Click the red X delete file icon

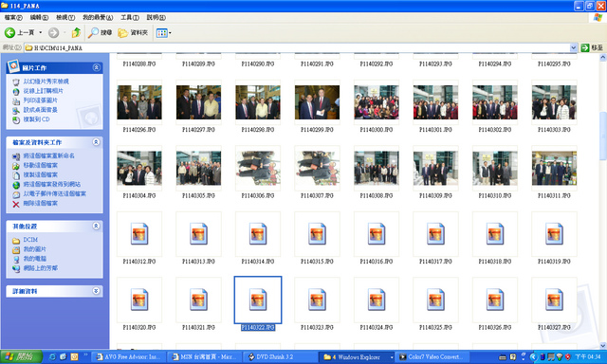pyautogui.click(x=16, y=204)
